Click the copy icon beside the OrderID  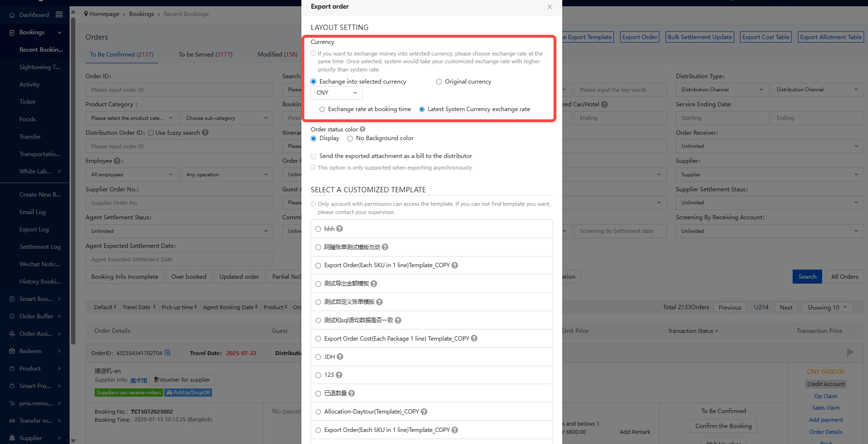click(168, 353)
